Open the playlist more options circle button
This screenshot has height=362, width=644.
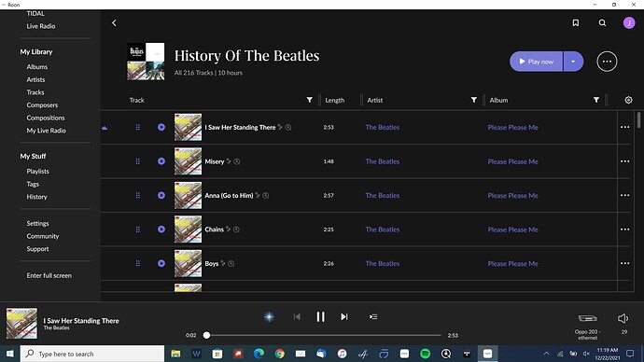[607, 62]
